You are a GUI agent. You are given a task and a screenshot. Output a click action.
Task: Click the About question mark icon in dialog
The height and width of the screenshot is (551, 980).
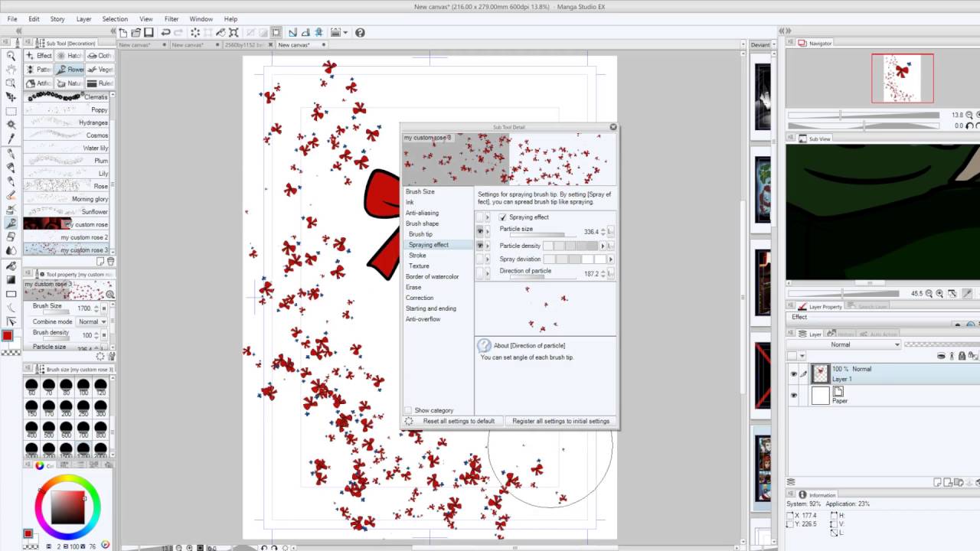click(484, 346)
